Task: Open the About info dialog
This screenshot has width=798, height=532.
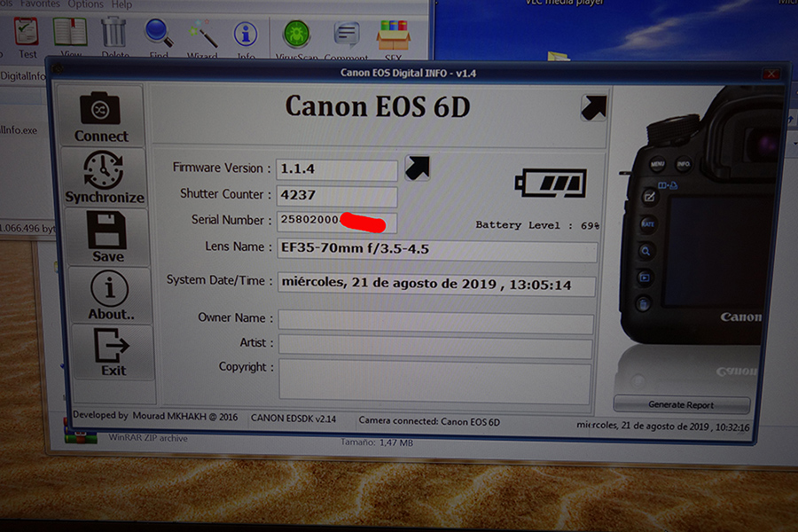Action: [109, 295]
